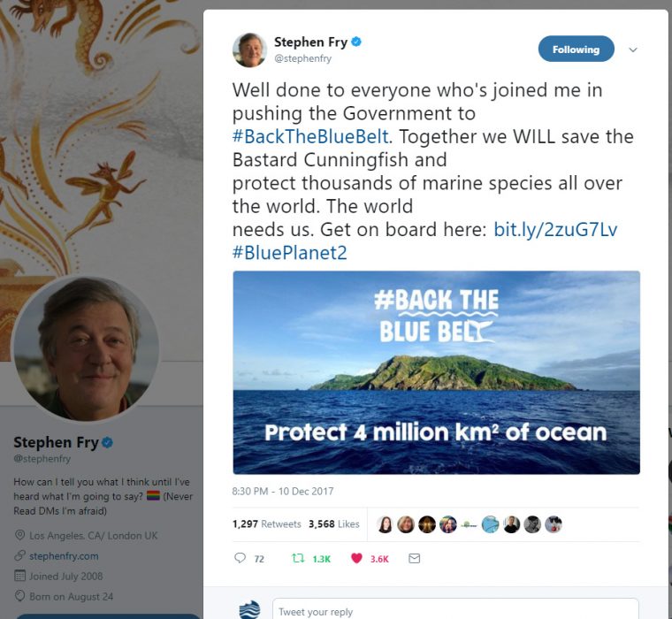
Task: Expand the tweet options chevron menu
Action: 632,50
